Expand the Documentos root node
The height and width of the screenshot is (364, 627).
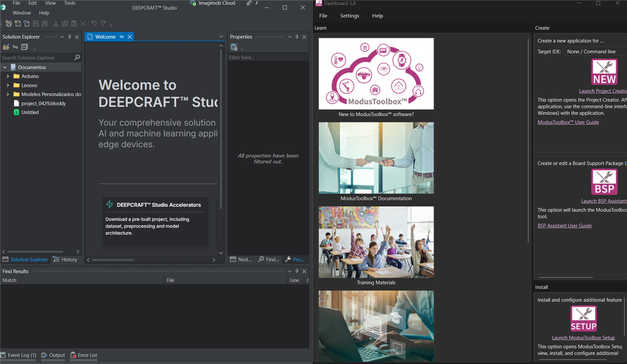click(x=5, y=67)
